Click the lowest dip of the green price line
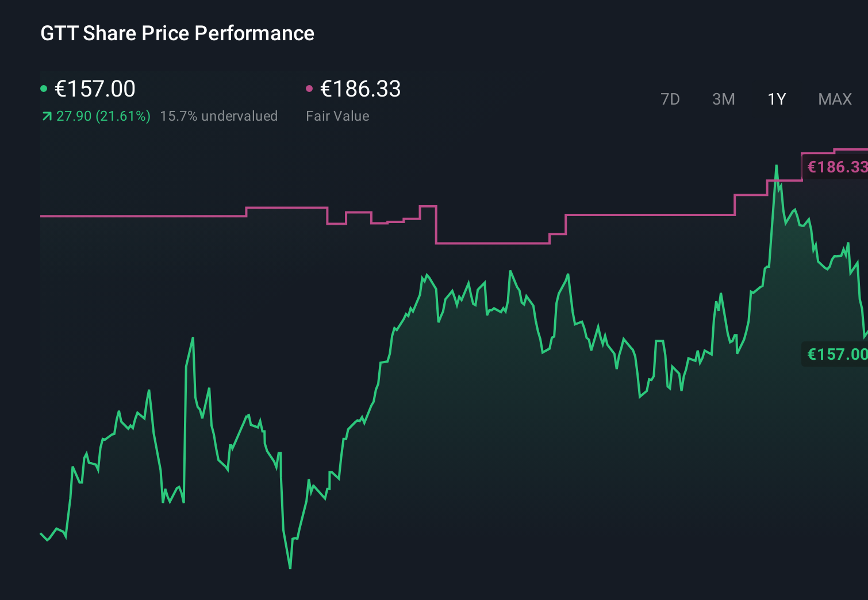This screenshot has width=868, height=600. point(289,568)
